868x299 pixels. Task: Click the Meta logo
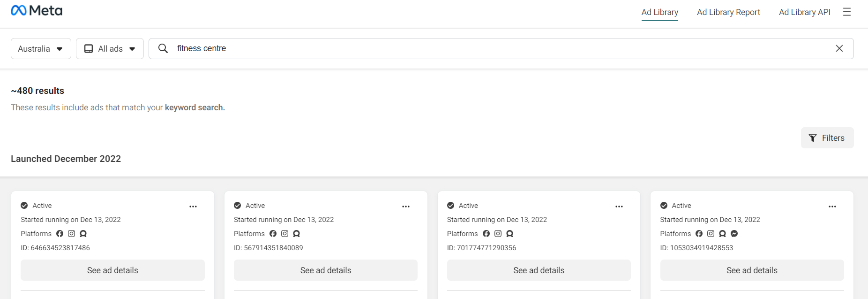coord(37,10)
